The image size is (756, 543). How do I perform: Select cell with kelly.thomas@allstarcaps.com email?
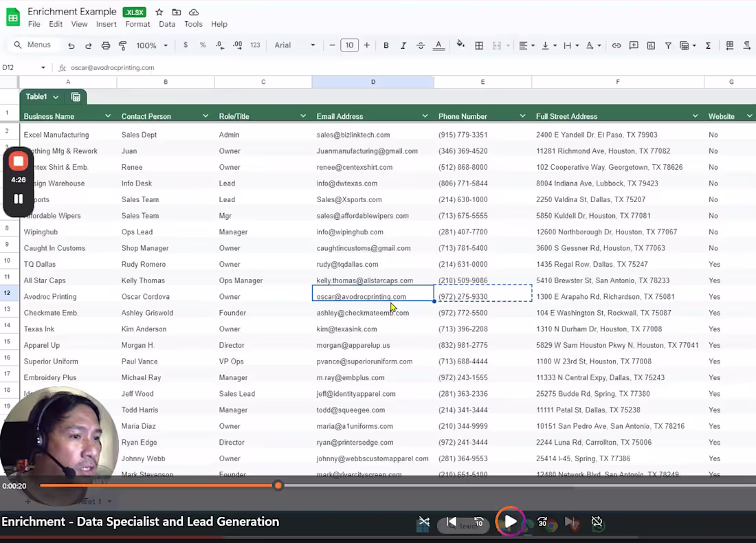coord(365,280)
